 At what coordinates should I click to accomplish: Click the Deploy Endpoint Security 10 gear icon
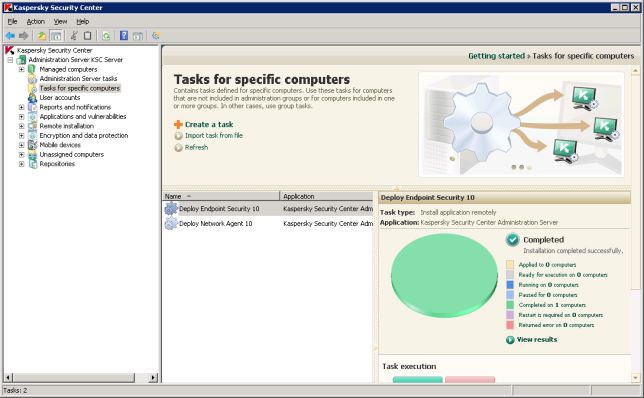(x=171, y=209)
